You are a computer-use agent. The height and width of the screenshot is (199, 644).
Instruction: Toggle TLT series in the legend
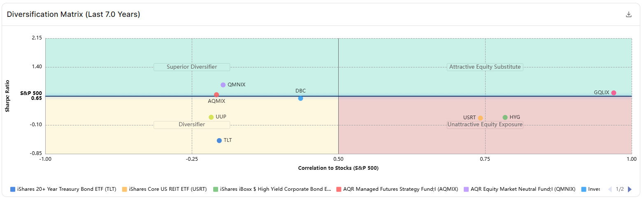coord(63,190)
